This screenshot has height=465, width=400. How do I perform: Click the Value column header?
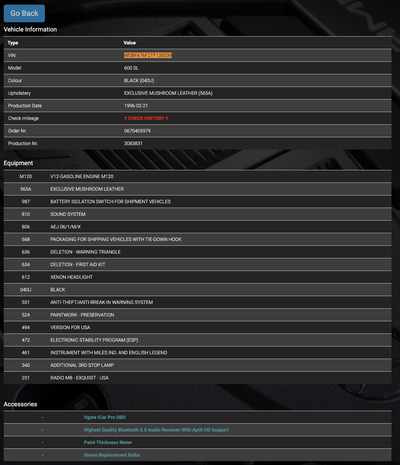coord(130,43)
